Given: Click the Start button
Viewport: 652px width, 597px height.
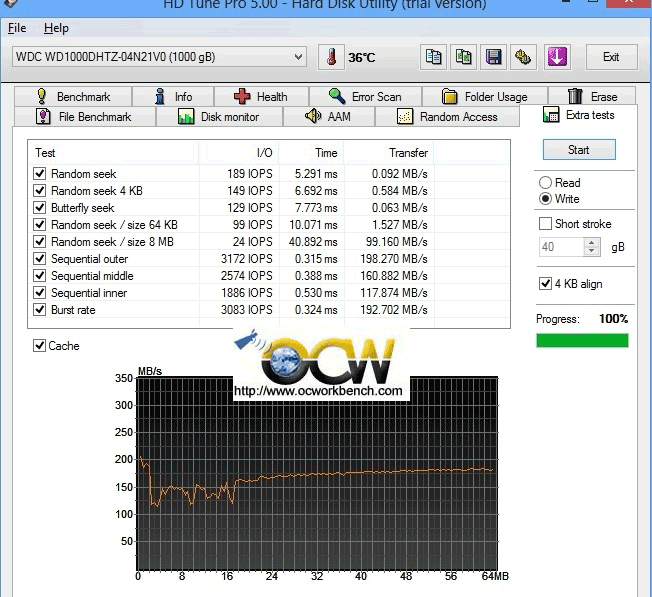Looking at the screenshot, I should (579, 150).
